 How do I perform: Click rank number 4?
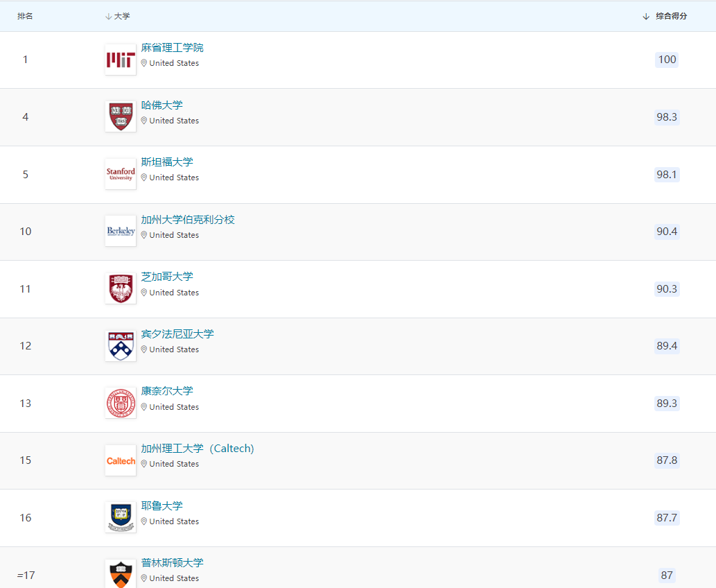[x=26, y=117]
